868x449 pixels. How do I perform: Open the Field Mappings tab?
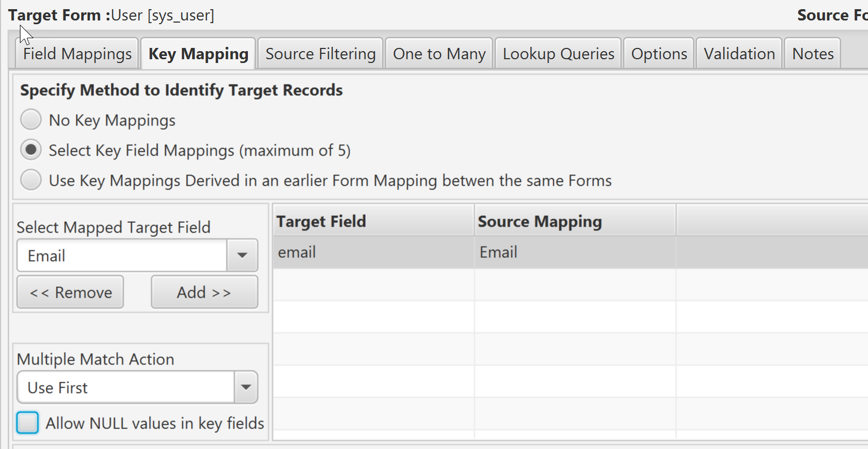(x=77, y=54)
